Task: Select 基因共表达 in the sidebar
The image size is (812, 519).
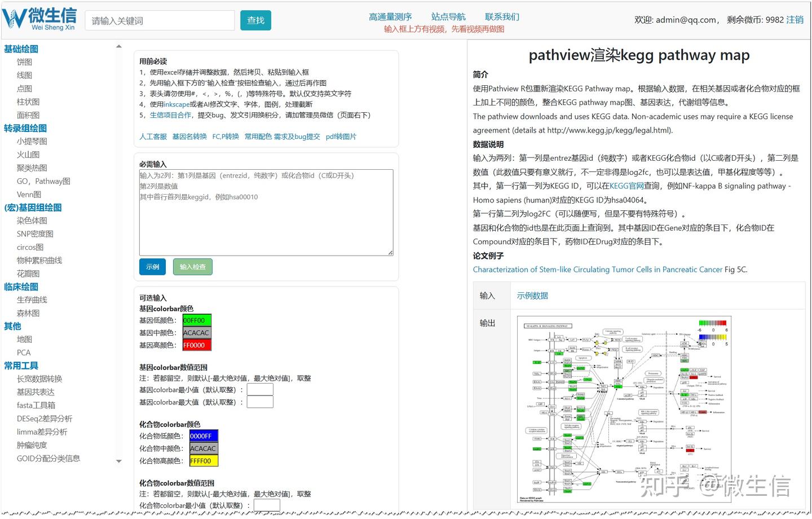Action: point(36,392)
